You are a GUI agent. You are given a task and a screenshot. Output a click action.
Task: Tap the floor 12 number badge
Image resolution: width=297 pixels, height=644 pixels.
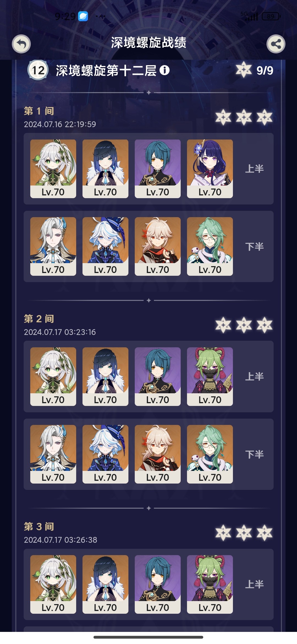[38, 70]
